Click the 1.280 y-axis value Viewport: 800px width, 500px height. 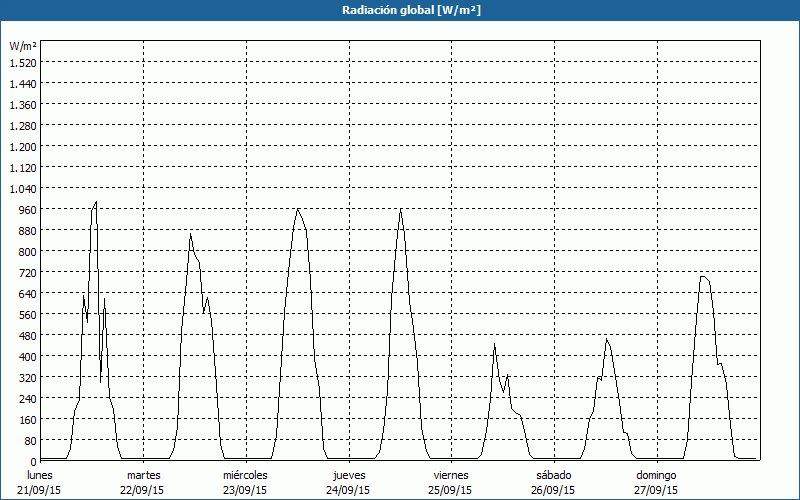click(23, 126)
